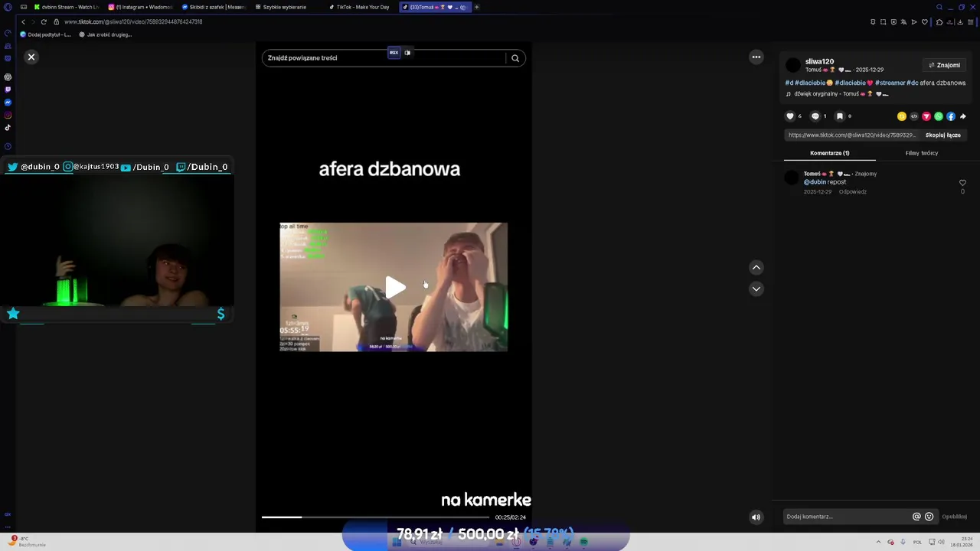Open sliwa120 profile name
Screen dimensions: 980x551
pyautogui.click(x=819, y=61)
